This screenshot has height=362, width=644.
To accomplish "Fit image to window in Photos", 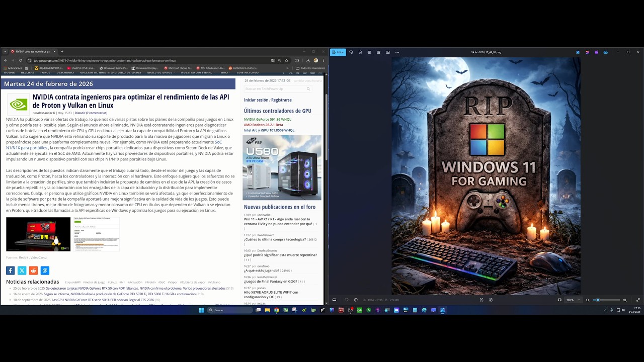I will tap(559, 300).
